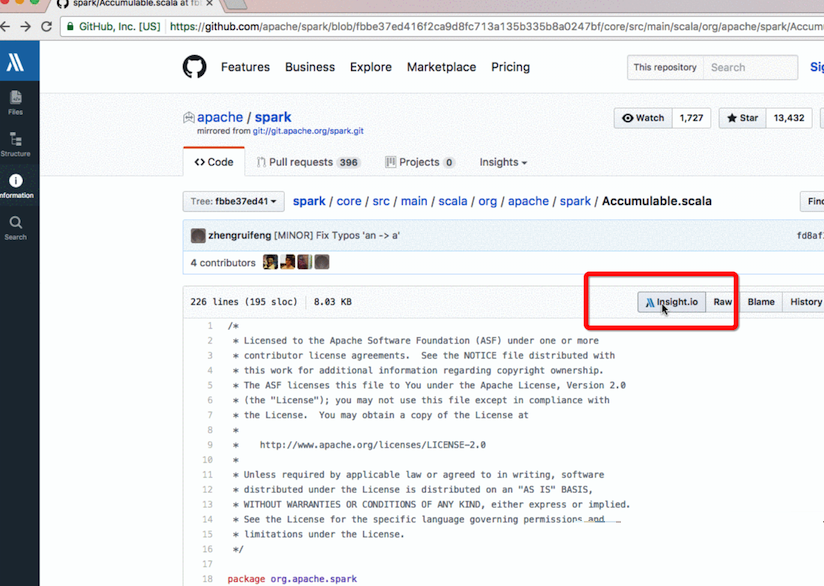Click the This repository search scope
The image size is (824, 586).
point(665,67)
